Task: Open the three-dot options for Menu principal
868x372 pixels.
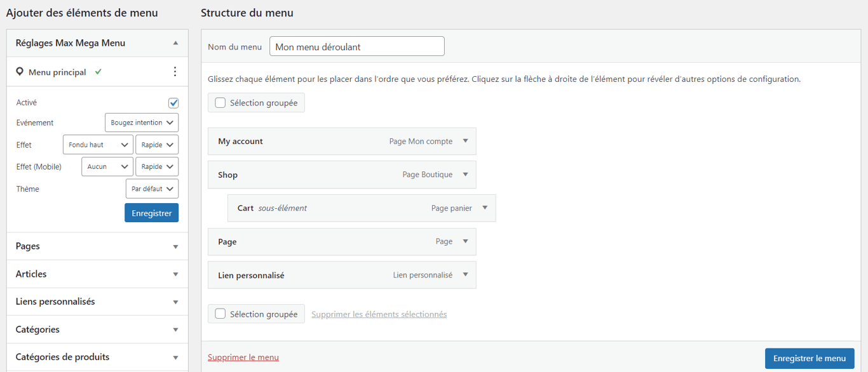Action: [175, 72]
